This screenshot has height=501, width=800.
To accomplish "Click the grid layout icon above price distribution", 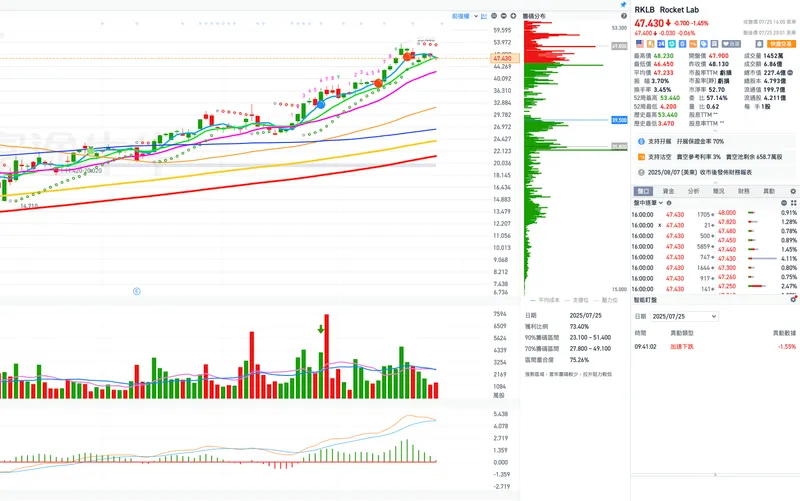I will [x=793, y=203].
